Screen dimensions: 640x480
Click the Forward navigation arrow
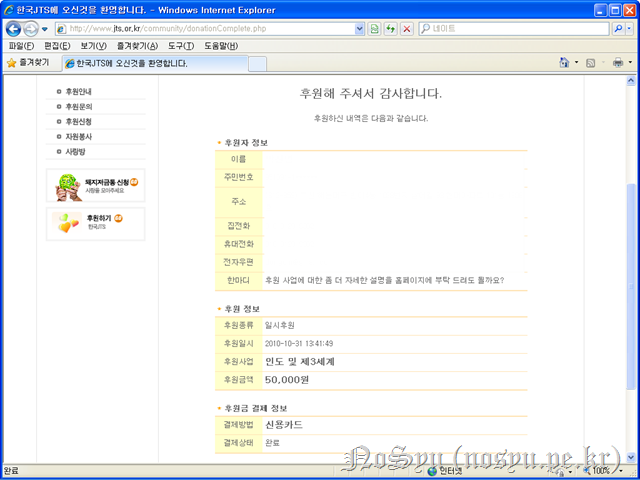34,29
